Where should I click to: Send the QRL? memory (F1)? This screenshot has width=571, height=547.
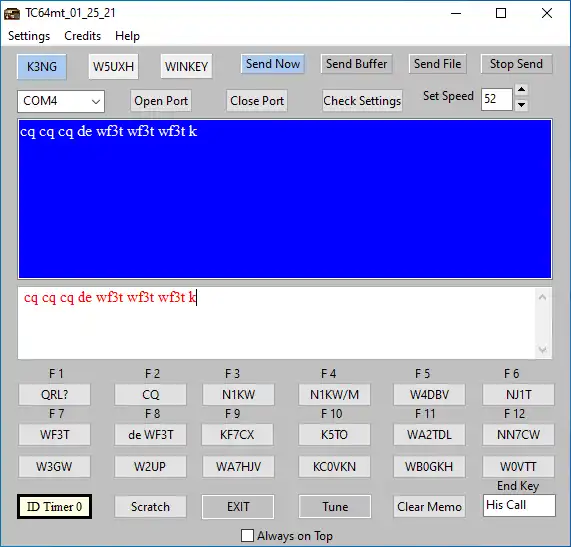[55, 394]
